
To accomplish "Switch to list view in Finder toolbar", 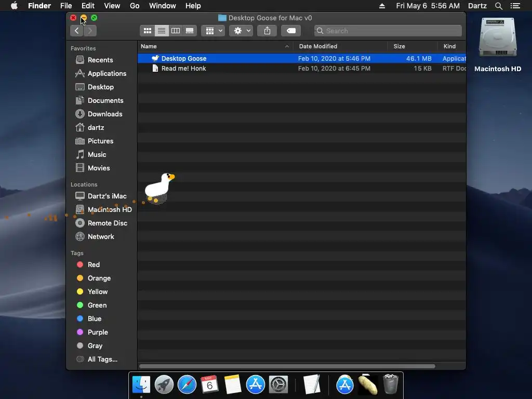I will click(x=162, y=31).
